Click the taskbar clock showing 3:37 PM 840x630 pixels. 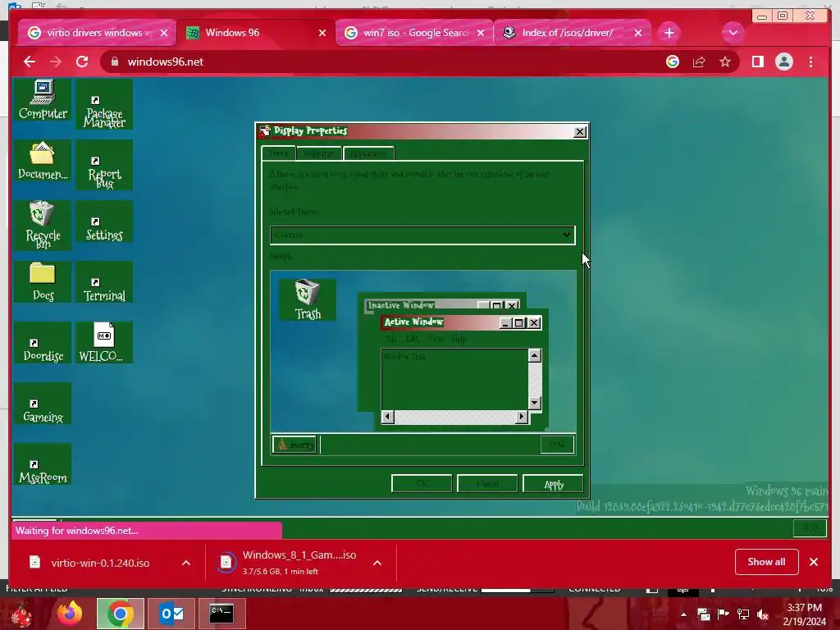(804, 614)
